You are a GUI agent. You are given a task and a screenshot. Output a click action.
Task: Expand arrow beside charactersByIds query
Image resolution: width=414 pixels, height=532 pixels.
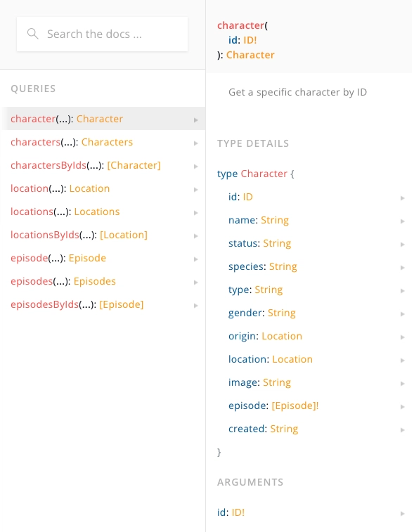click(x=196, y=167)
